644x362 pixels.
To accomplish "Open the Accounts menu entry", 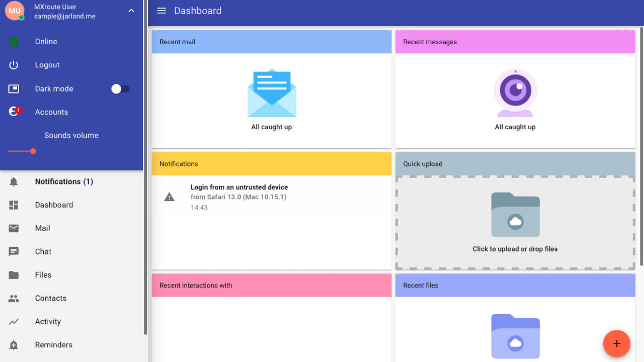I will [x=51, y=112].
